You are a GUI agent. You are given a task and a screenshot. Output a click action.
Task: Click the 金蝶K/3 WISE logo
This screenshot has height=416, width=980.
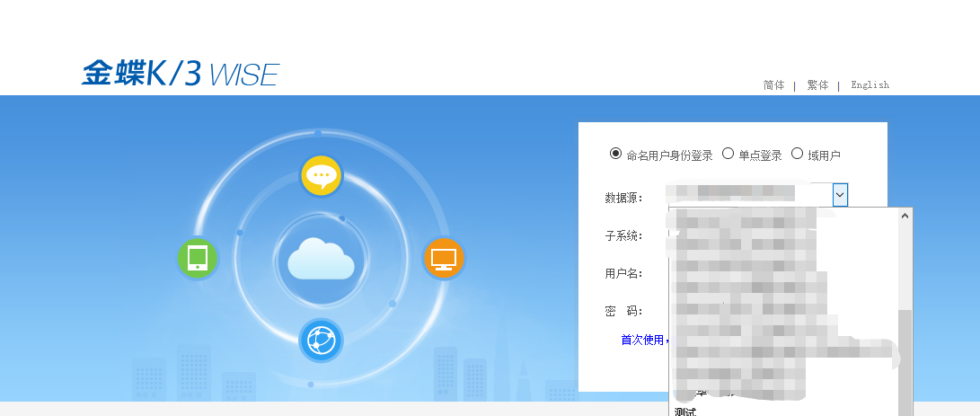pos(180,73)
